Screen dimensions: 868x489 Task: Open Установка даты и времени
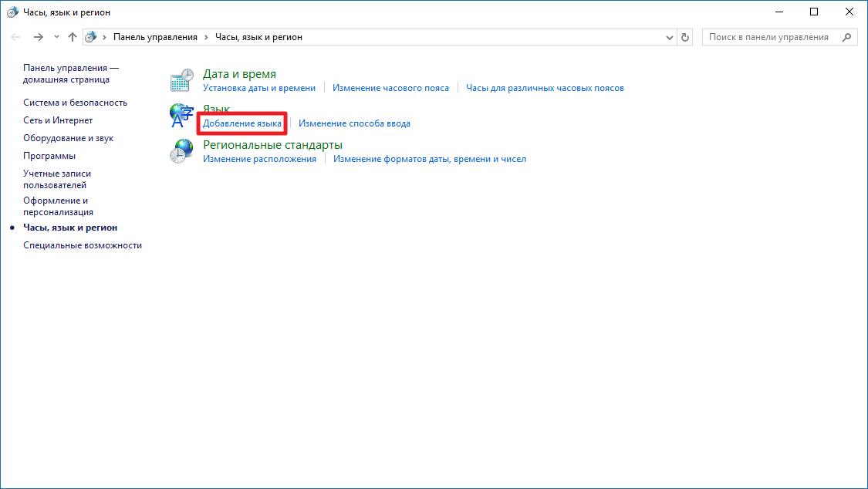[259, 88]
